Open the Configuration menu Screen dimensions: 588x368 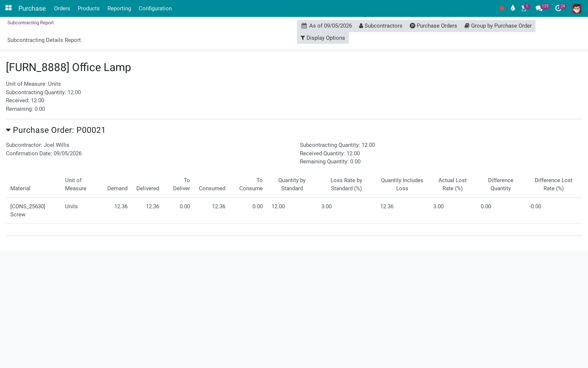[x=155, y=8]
